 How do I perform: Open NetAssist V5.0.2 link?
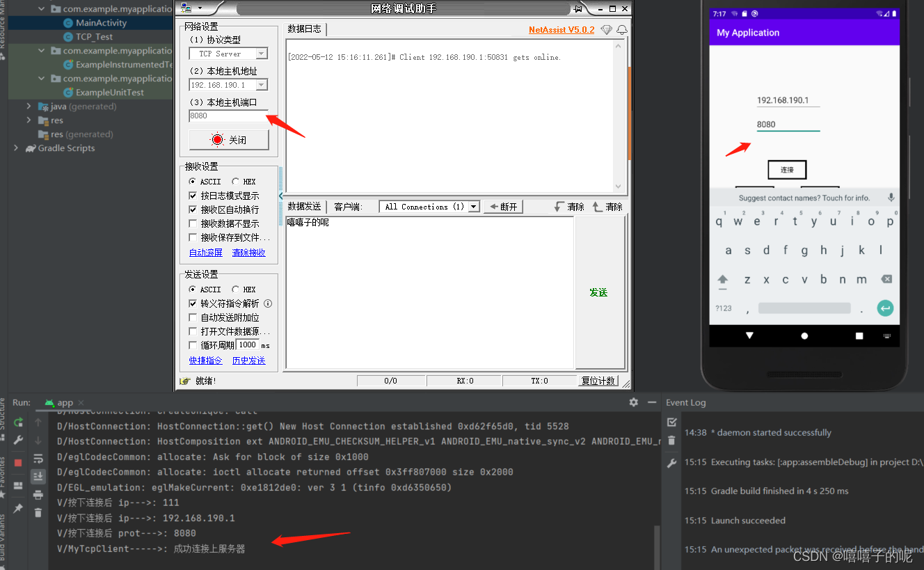tap(561, 30)
